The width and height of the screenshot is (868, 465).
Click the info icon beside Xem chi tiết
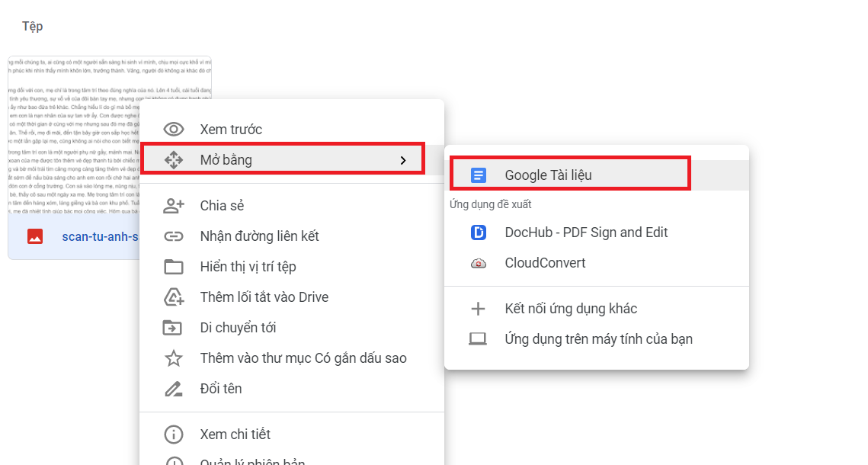(174, 435)
